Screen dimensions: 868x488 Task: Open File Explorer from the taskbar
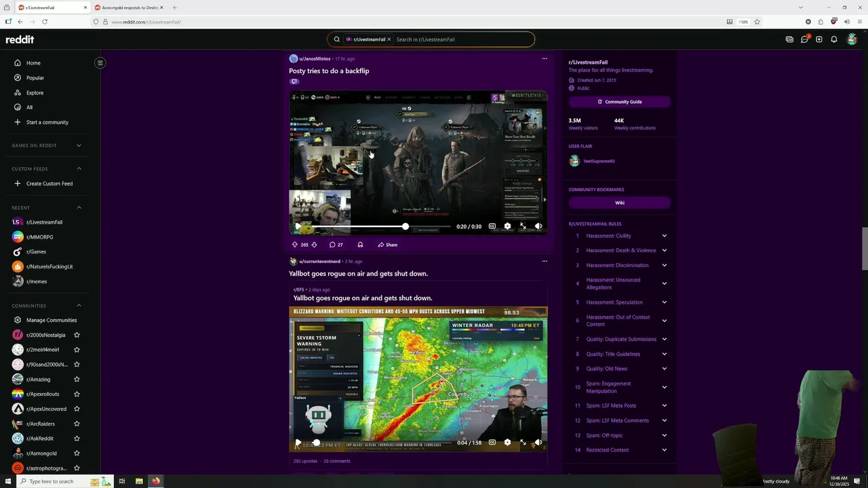(139, 481)
